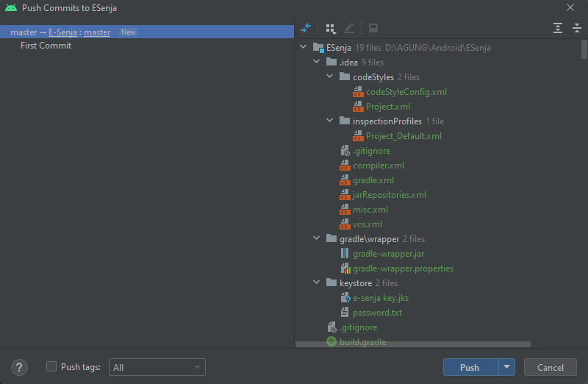Click the preview diff panel icon
588x384 pixels.
pos(373,28)
